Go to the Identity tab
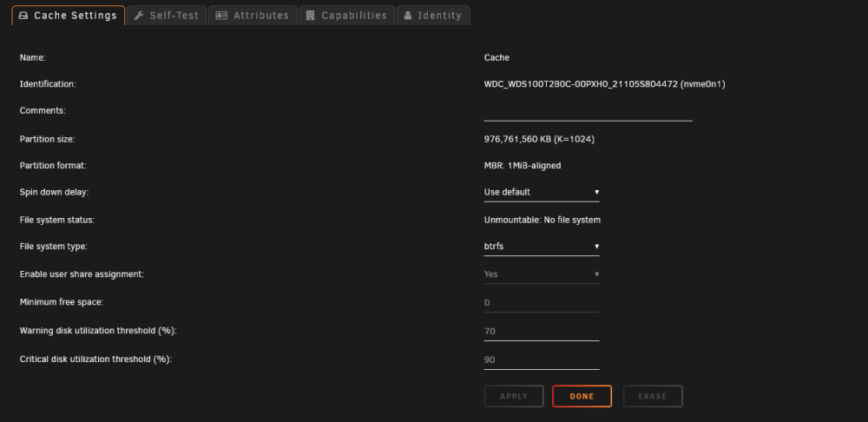This screenshot has width=868, height=422. [x=433, y=16]
